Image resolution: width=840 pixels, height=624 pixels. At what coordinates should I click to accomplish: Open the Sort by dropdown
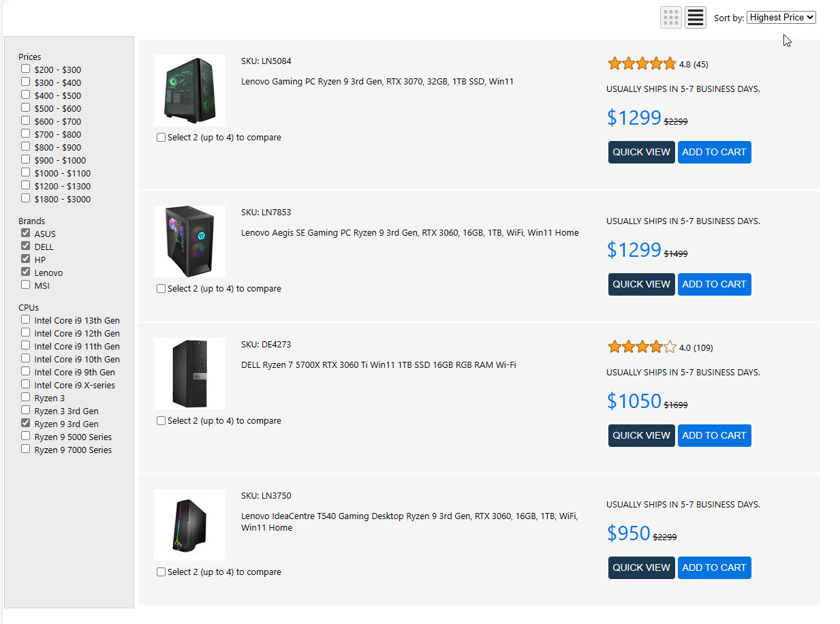click(781, 18)
